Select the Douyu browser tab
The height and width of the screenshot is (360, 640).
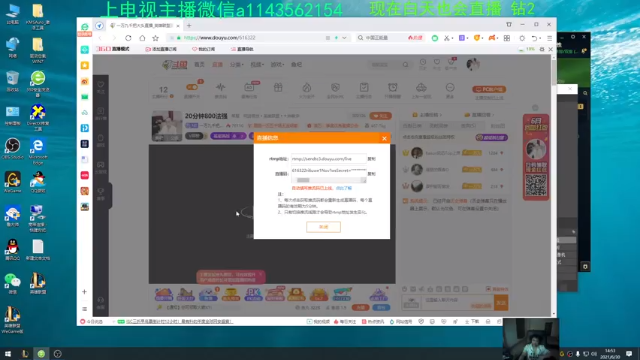coord(145,25)
